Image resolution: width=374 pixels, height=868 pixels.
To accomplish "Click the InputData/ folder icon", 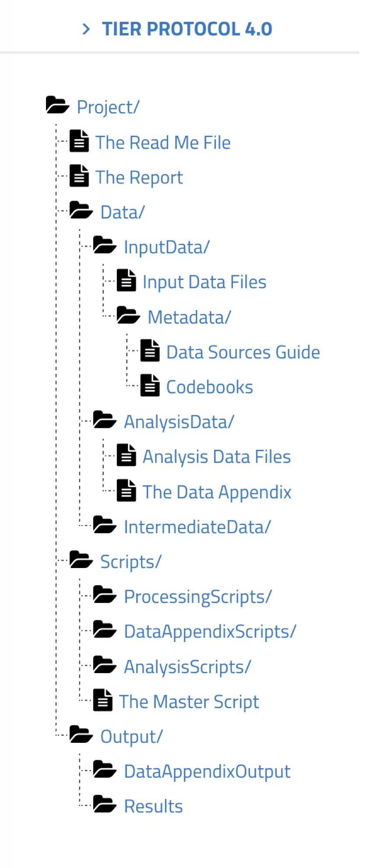I will [x=105, y=245].
